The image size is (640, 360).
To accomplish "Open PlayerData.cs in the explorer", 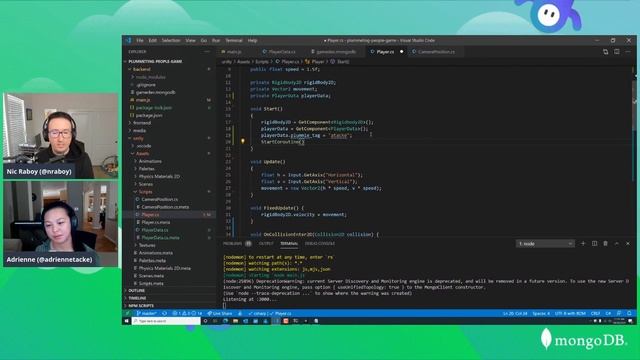I will (155, 230).
